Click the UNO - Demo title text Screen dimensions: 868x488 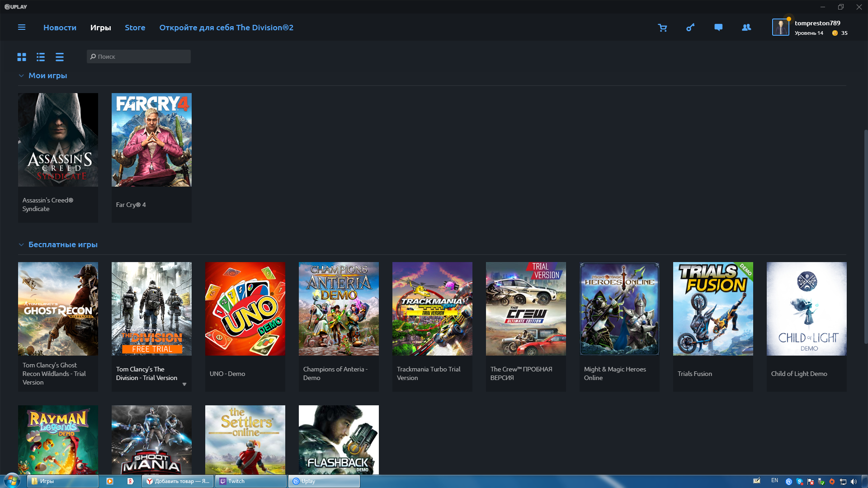pyautogui.click(x=227, y=374)
